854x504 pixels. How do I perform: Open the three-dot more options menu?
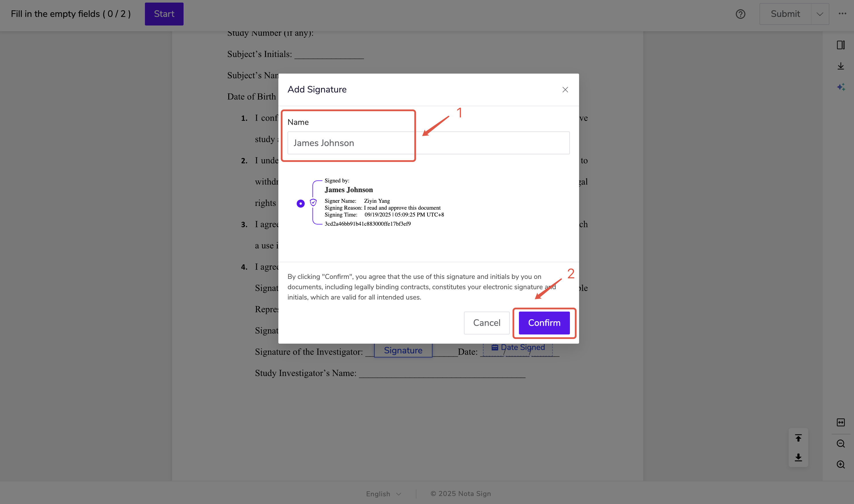[x=842, y=13]
